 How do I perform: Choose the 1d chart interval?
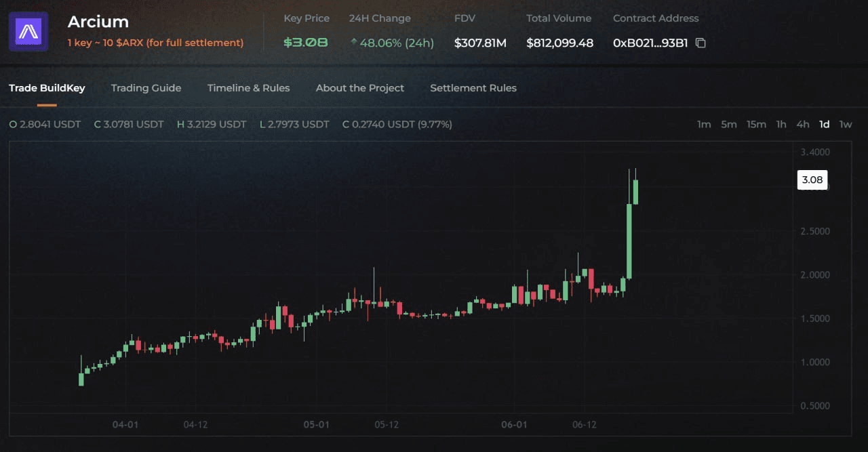point(825,124)
